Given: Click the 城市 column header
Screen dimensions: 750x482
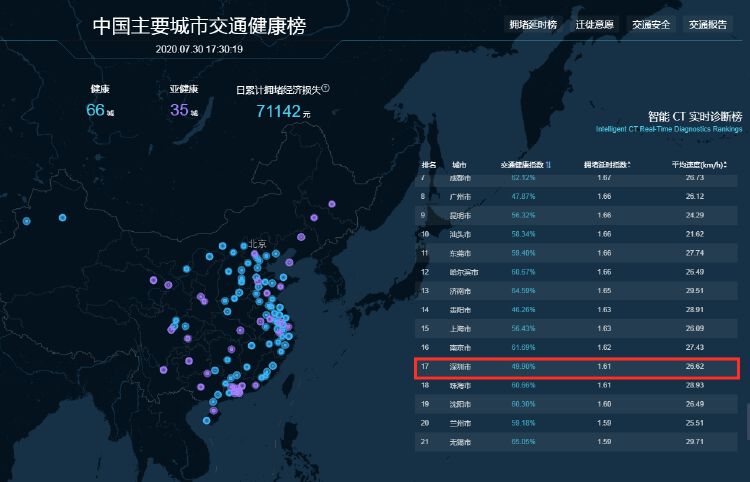Looking at the screenshot, I should tap(459, 163).
